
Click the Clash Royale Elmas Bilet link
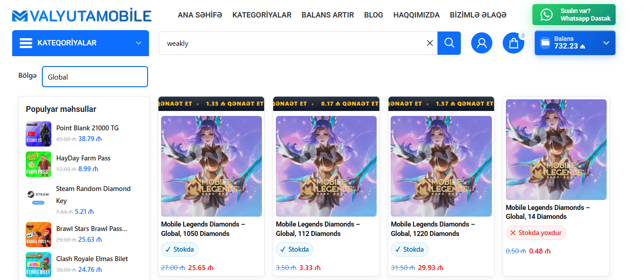92,259
